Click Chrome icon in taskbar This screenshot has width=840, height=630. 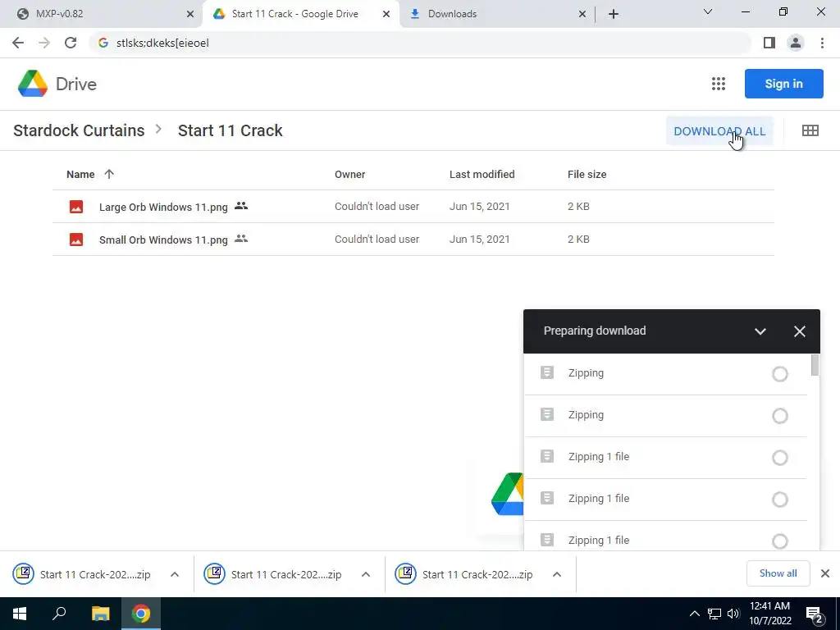click(141, 614)
